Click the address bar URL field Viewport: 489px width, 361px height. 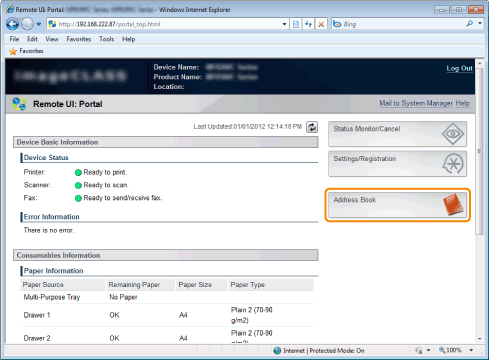[163, 24]
